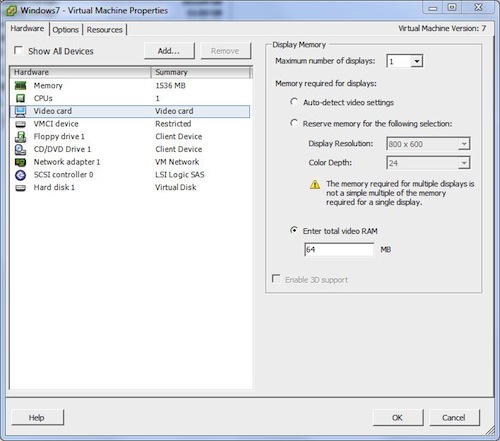Click the Hard disk 1 icon

point(20,188)
